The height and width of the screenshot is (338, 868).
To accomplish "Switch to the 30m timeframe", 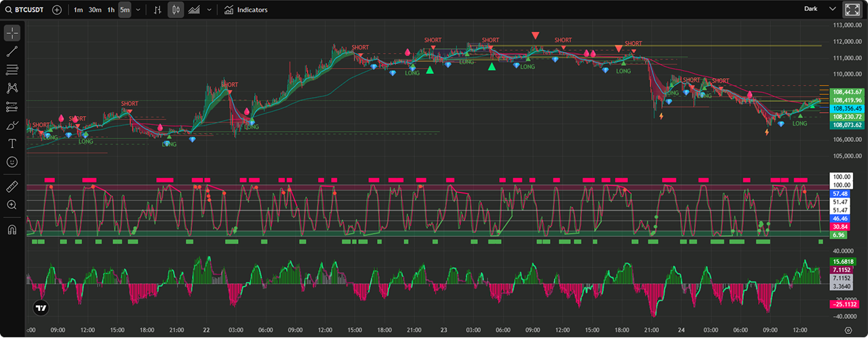I will point(95,10).
